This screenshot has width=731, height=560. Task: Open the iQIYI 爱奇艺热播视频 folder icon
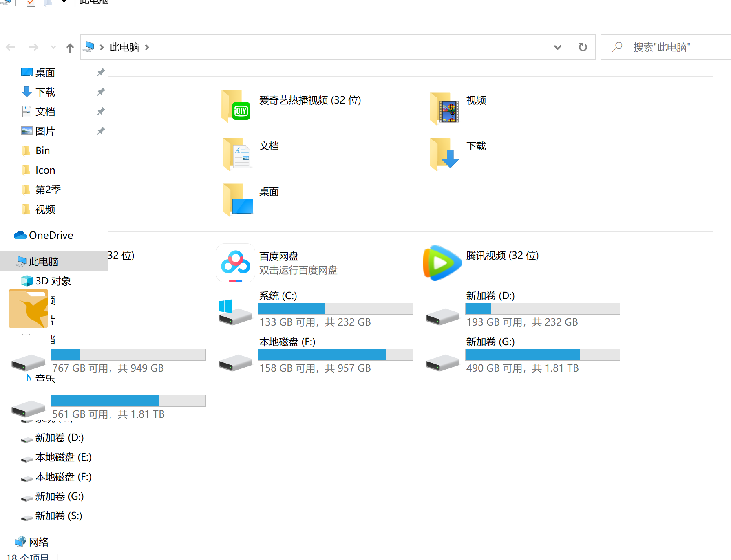236,106
